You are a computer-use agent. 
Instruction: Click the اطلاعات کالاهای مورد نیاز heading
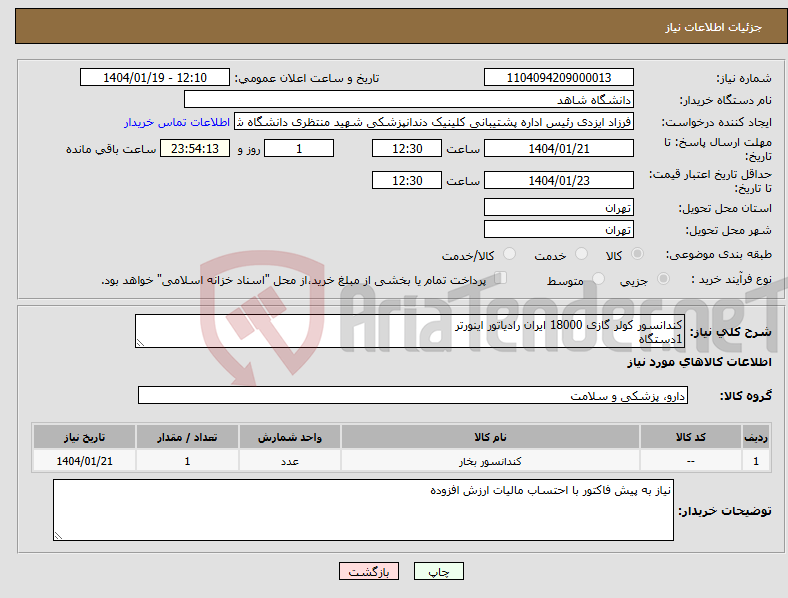point(699,362)
